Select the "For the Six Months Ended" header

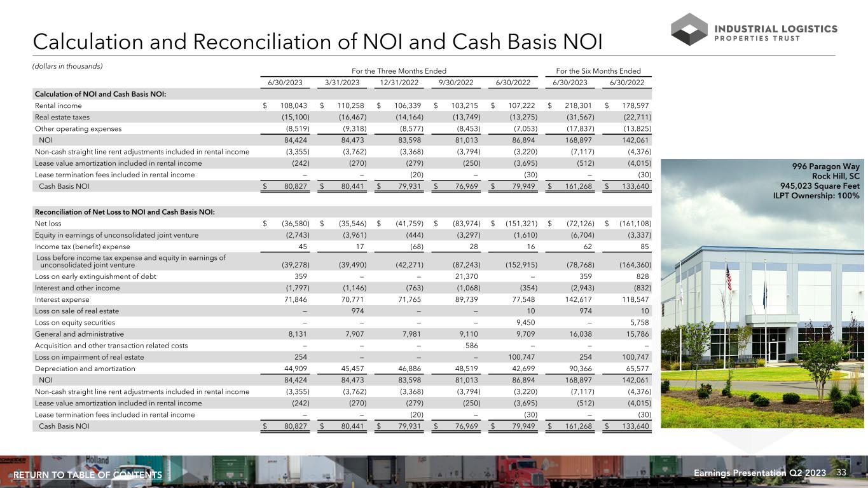pyautogui.click(x=598, y=71)
